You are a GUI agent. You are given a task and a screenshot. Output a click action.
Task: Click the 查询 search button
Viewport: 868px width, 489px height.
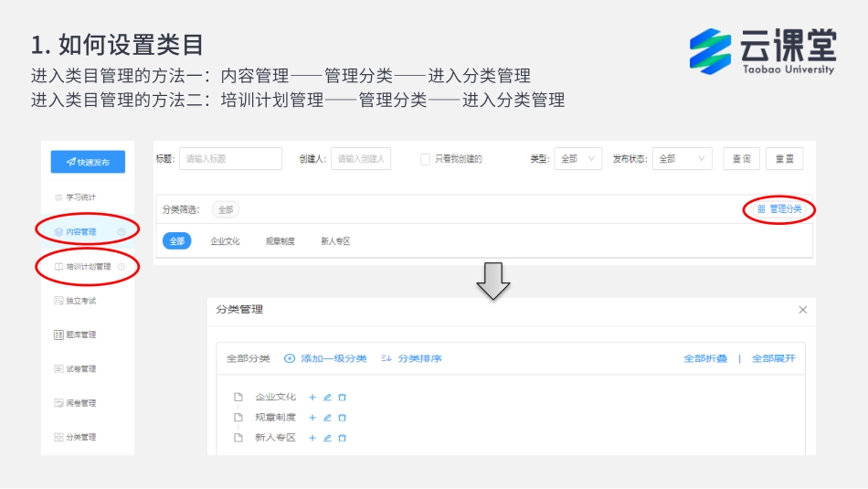(x=741, y=159)
